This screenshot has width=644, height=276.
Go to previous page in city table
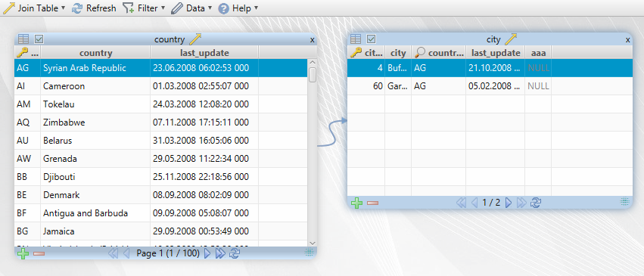coord(474,203)
